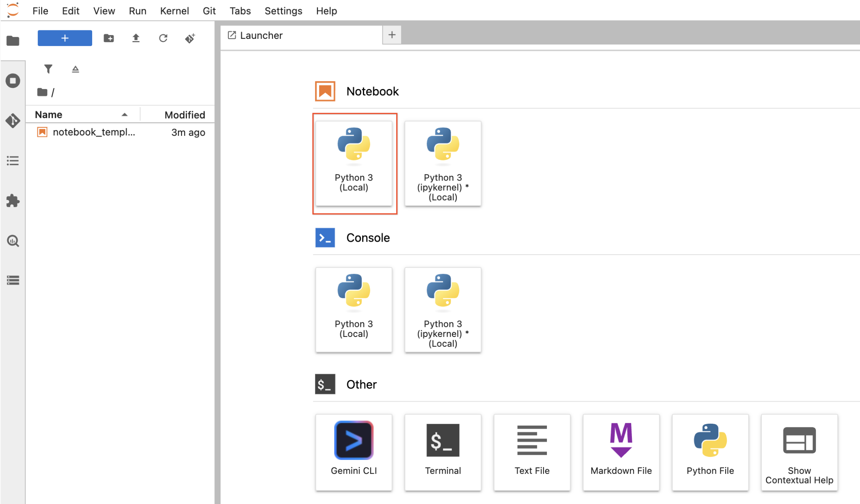
Task: Toggle the file filter funnel icon
Action: click(x=48, y=69)
